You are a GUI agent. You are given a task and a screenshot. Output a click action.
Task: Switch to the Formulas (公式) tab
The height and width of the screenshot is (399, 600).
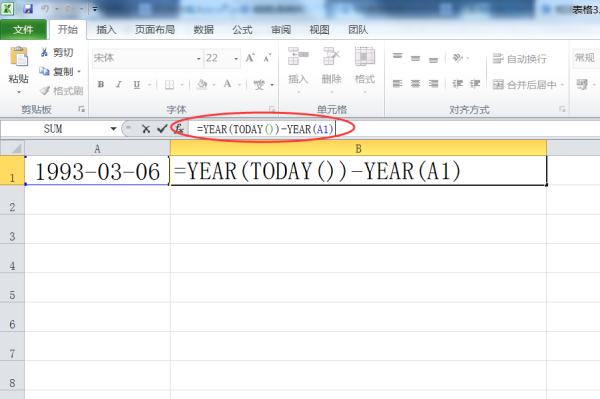242,29
